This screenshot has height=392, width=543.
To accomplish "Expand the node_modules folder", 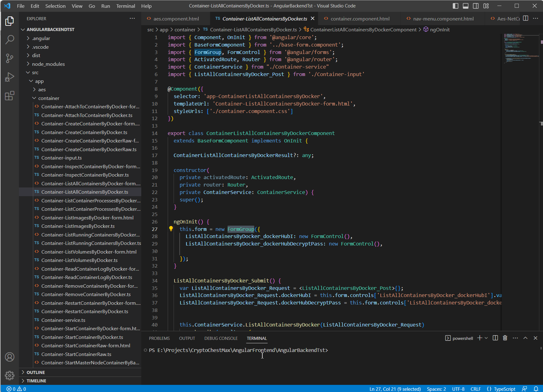I will (48, 64).
